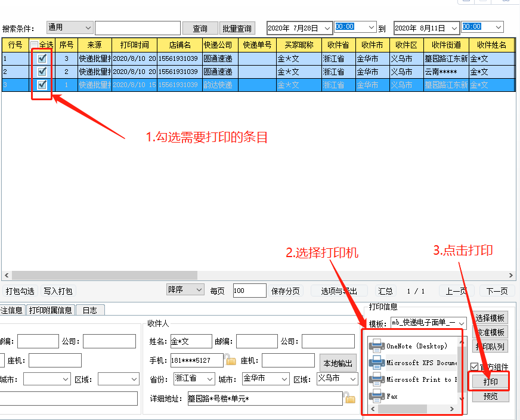This screenshot has width=520, height=420.
Task: Toggle the 官方组件 checkbox
Action: pyautogui.click(x=474, y=366)
